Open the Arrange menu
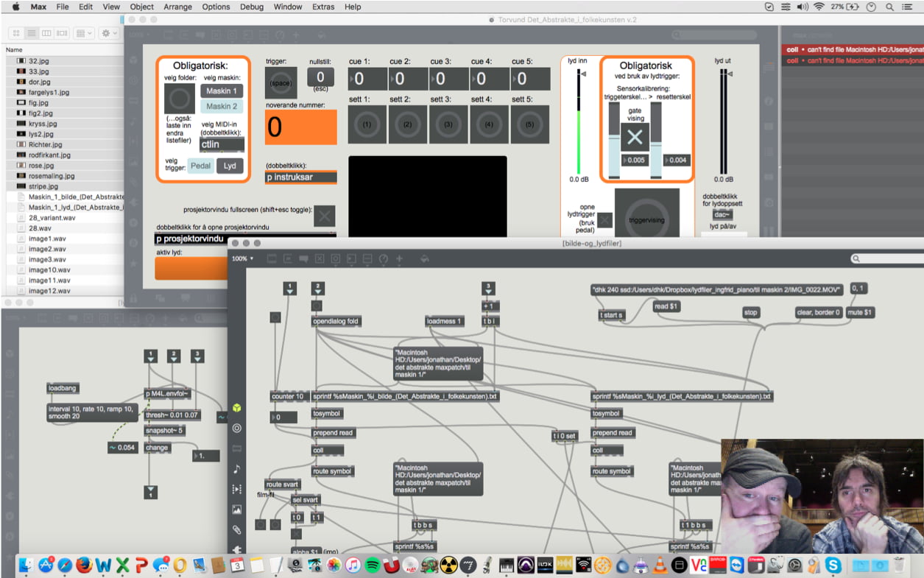This screenshot has width=924, height=578. pyautogui.click(x=177, y=7)
